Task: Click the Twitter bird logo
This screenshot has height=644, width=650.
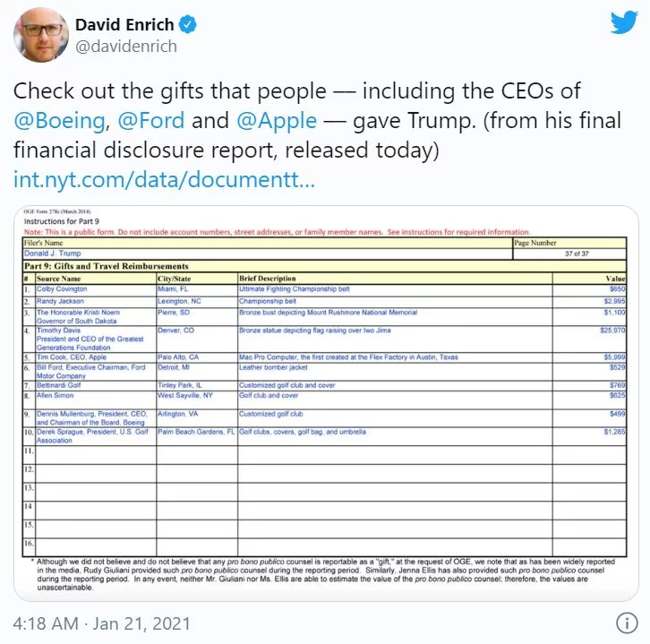Action: point(623,22)
